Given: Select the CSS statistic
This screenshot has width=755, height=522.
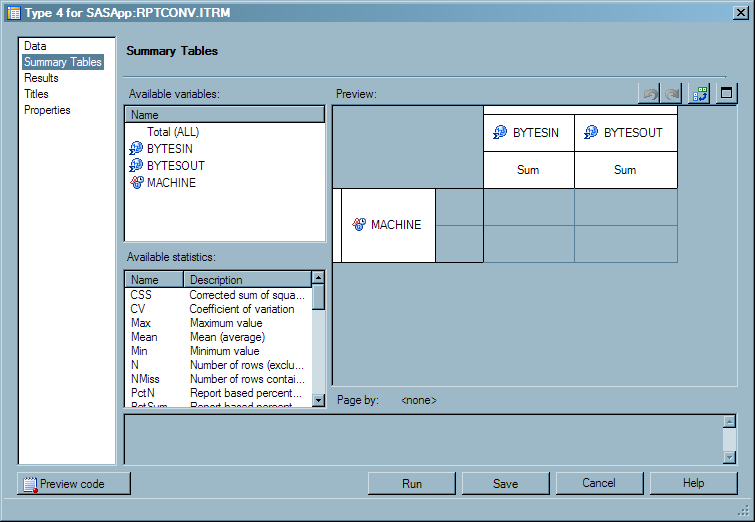Looking at the screenshot, I should click(x=141, y=295).
